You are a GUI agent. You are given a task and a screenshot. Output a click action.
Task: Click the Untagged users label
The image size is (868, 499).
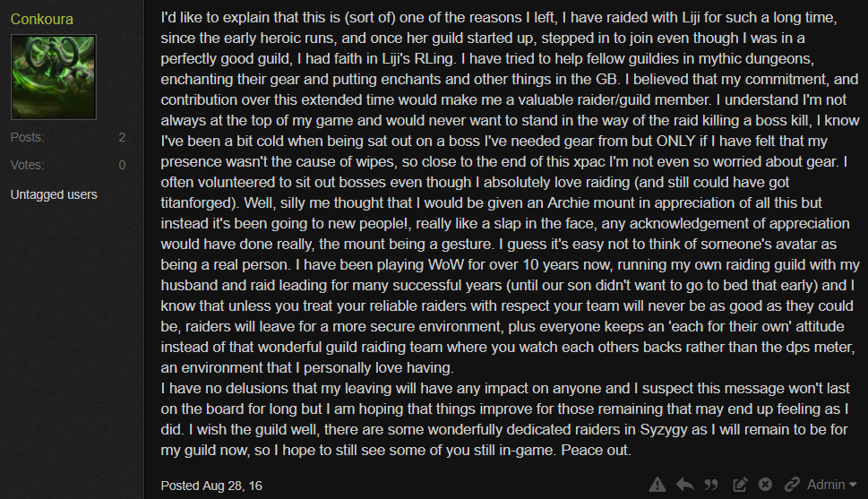tap(54, 194)
